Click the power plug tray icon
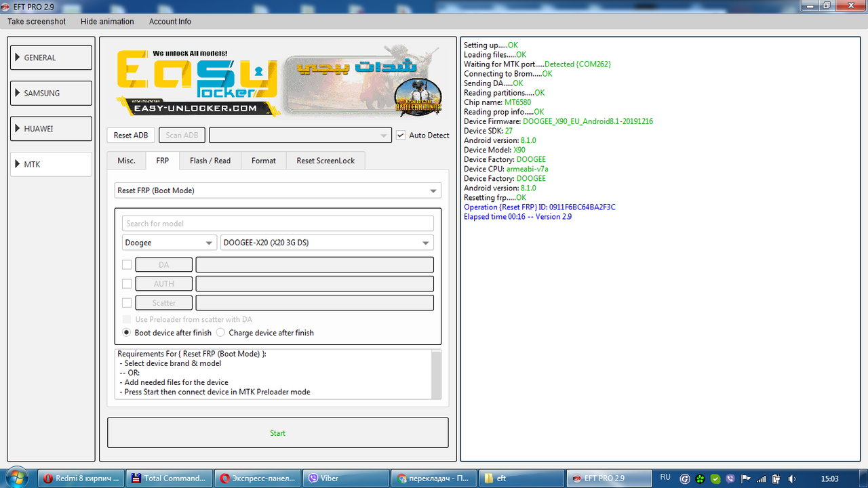This screenshot has height=488, width=868. 777,479
